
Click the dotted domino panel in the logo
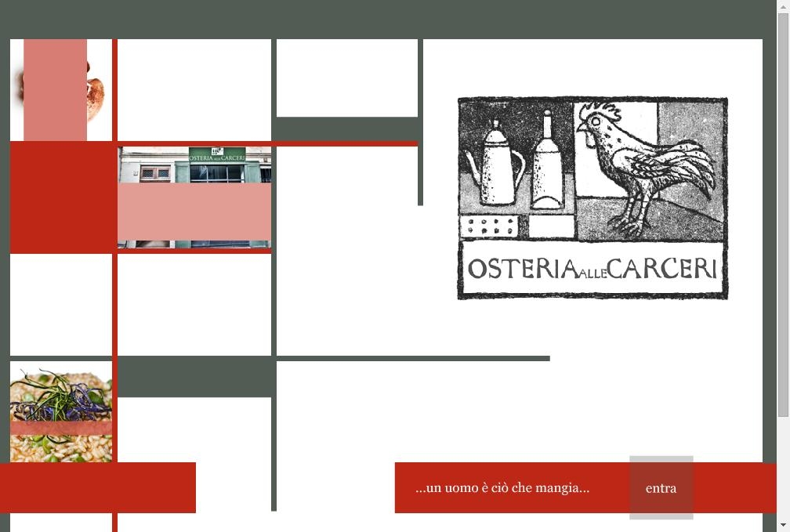click(x=491, y=226)
